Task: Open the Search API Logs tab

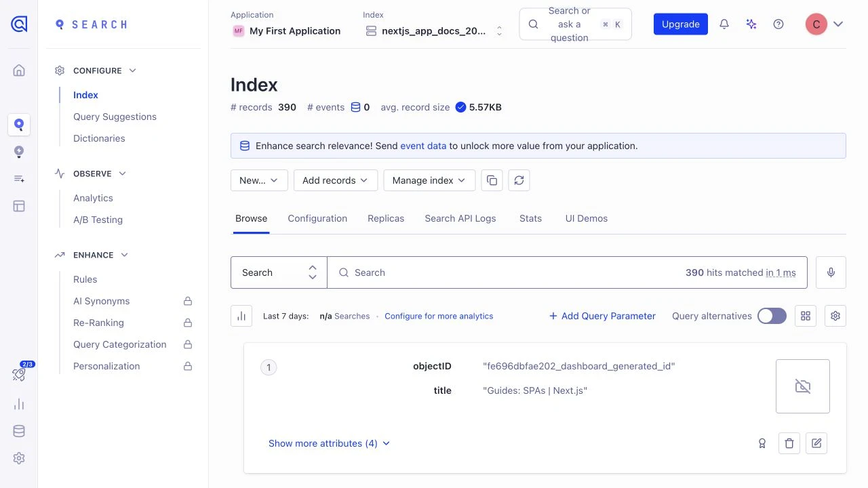Action: 460,218
